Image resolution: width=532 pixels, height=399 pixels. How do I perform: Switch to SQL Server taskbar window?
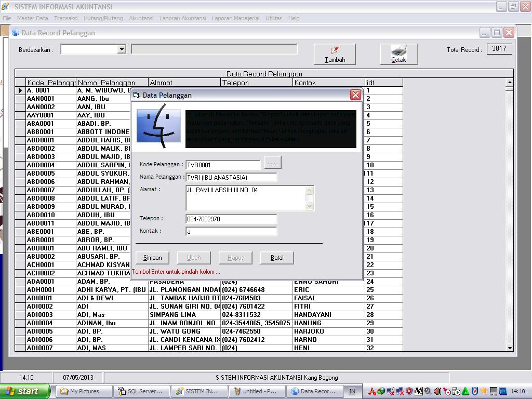pos(141,391)
